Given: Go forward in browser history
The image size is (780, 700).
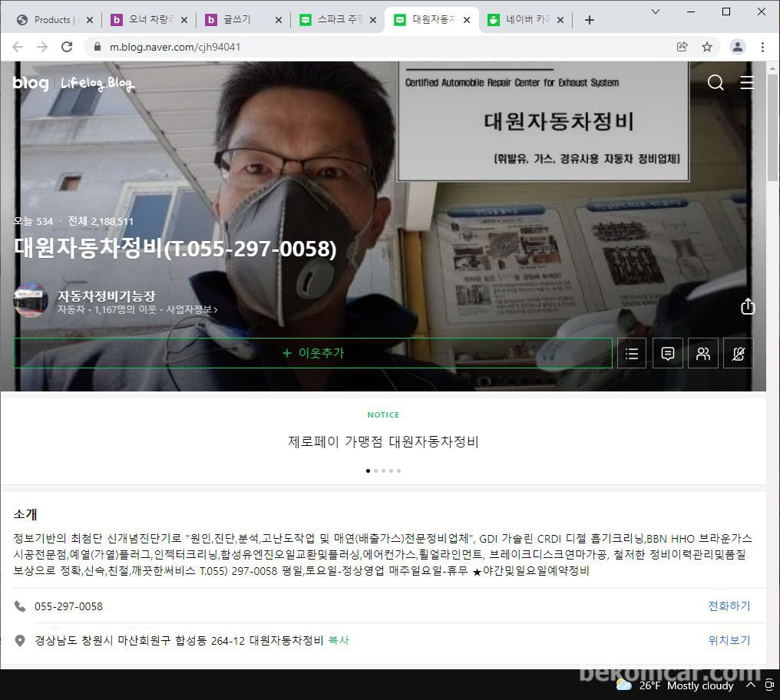Looking at the screenshot, I should [42, 47].
